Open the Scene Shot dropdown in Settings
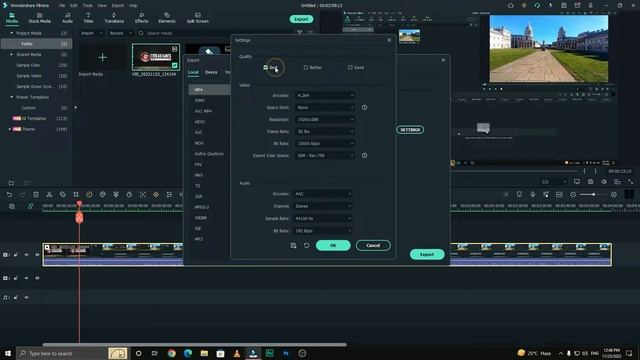 [324, 107]
